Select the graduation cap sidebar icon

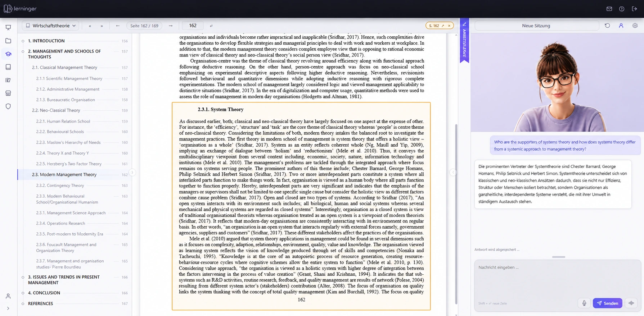[8, 54]
